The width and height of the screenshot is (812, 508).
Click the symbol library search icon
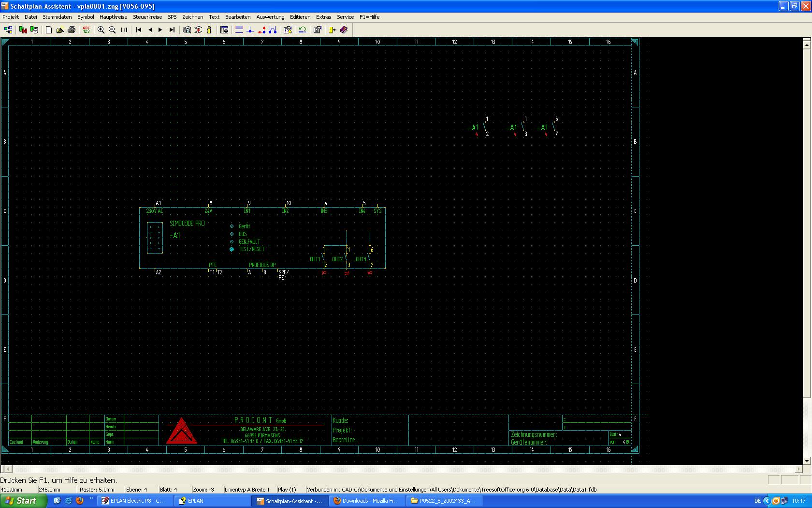[288, 30]
